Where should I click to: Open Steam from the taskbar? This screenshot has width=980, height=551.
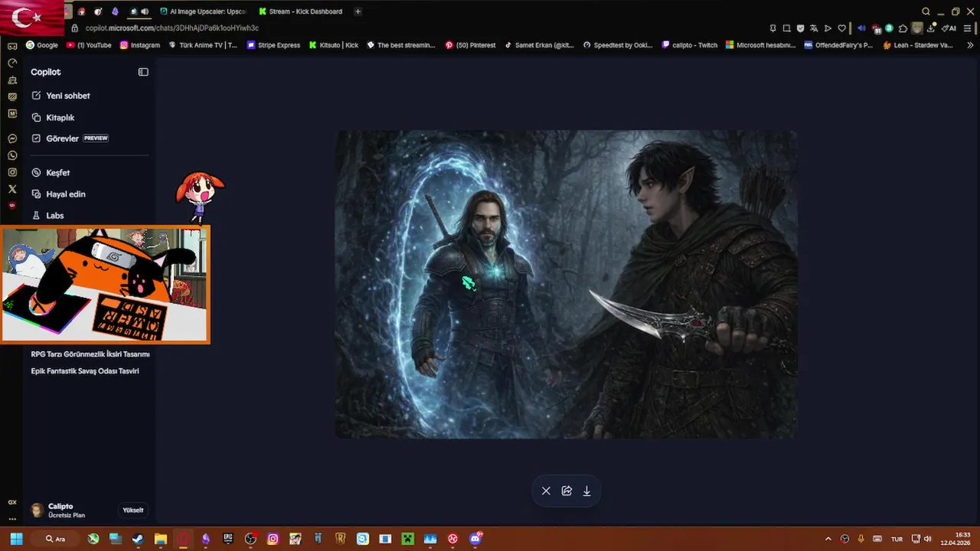(x=138, y=539)
